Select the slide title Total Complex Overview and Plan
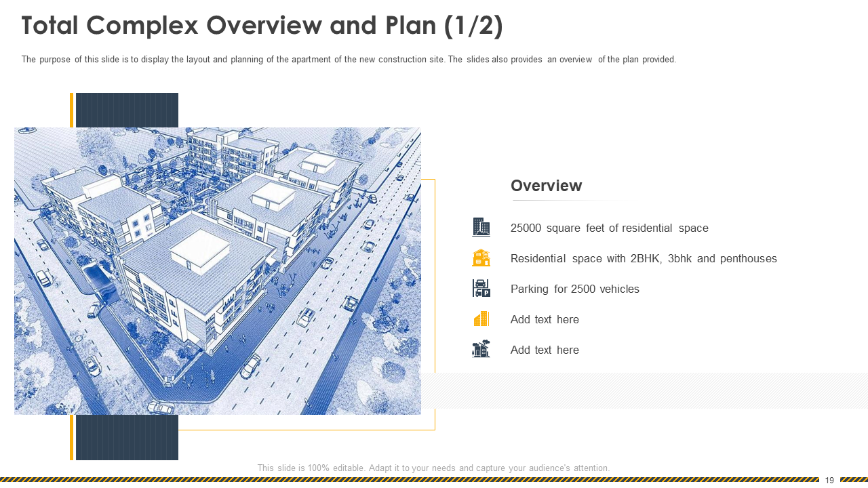The height and width of the screenshot is (488, 868). click(x=262, y=25)
